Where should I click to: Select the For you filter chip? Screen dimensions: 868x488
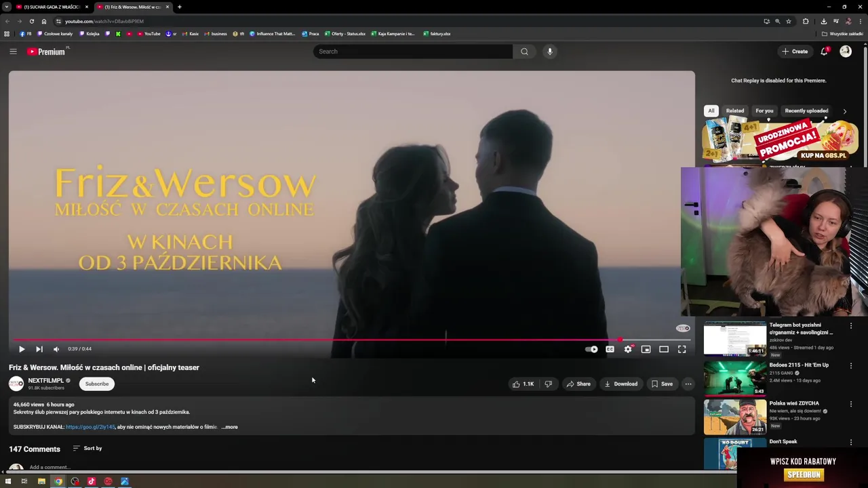point(764,110)
